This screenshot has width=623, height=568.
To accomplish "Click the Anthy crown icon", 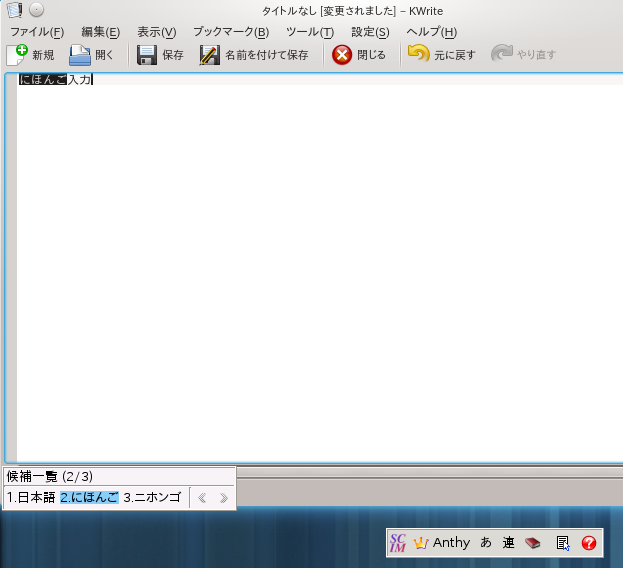I will coord(421,543).
